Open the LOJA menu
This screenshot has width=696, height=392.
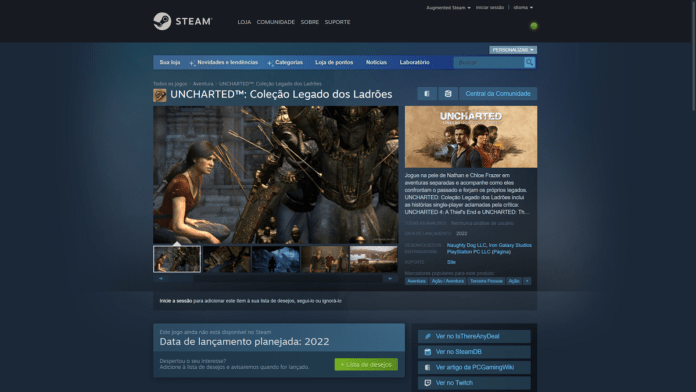[x=244, y=22]
